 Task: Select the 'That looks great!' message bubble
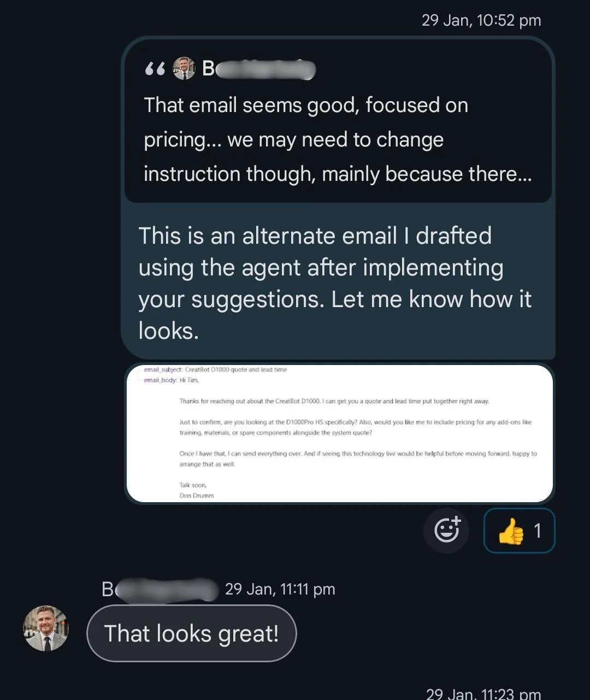coord(192,633)
